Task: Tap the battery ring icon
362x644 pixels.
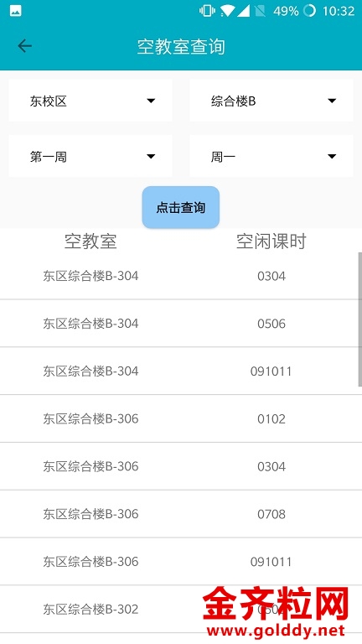Action: click(309, 11)
